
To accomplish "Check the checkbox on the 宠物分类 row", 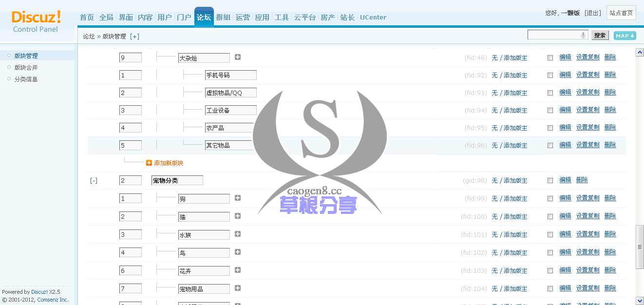I will coord(550,180).
